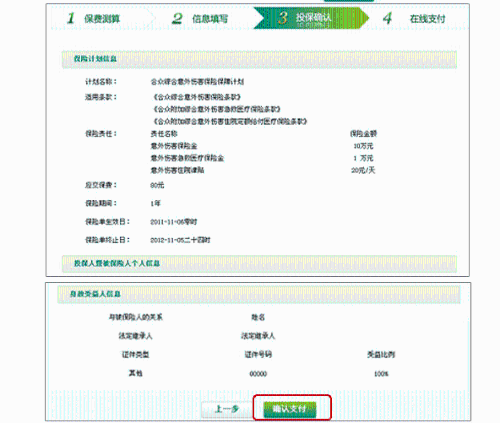This screenshot has height=423, width=500.
Task: Click the highlighted step 3 number
Action: coord(283,18)
